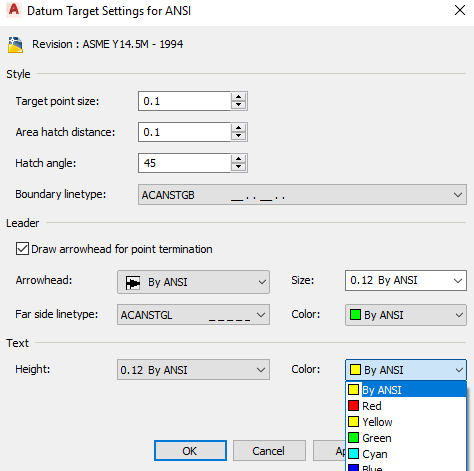The height and width of the screenshot is (471, 474).
Task: Toggle Draw arrowhead for point termination checkbox
Action: click(22, 249)
